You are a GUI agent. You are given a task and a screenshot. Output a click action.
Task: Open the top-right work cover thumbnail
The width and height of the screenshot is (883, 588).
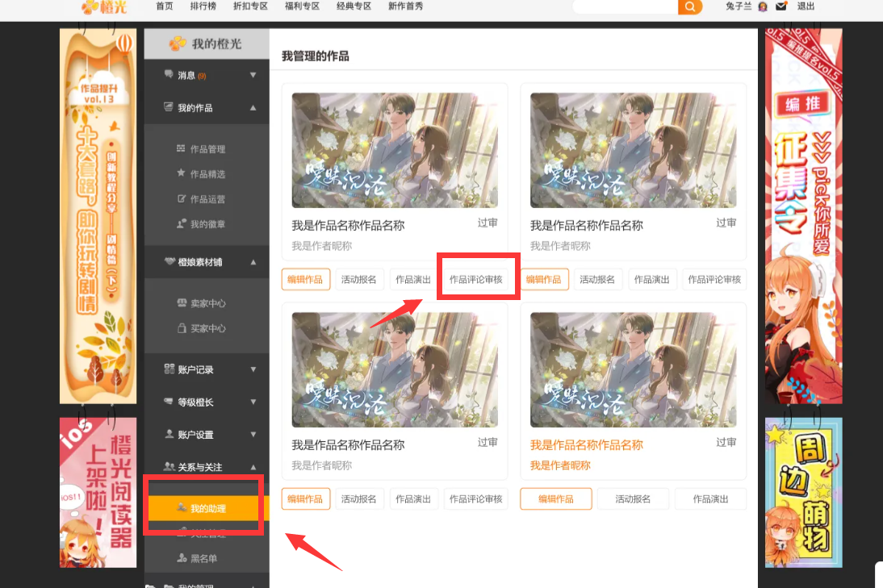point(634,150)
